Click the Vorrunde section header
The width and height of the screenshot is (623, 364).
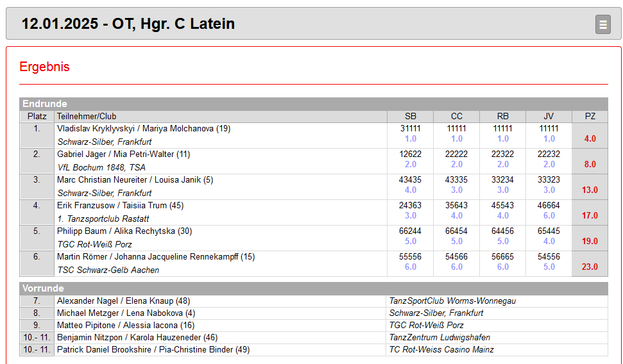314,288
